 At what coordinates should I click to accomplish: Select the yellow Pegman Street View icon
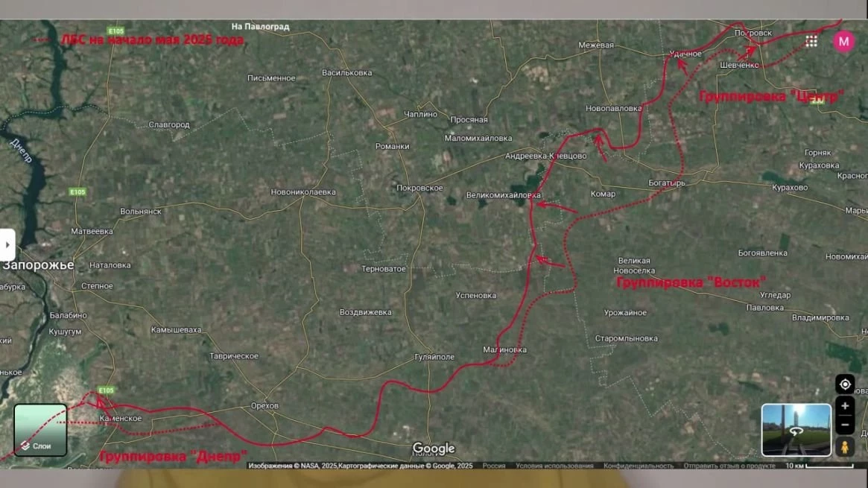tap(845, 447)
